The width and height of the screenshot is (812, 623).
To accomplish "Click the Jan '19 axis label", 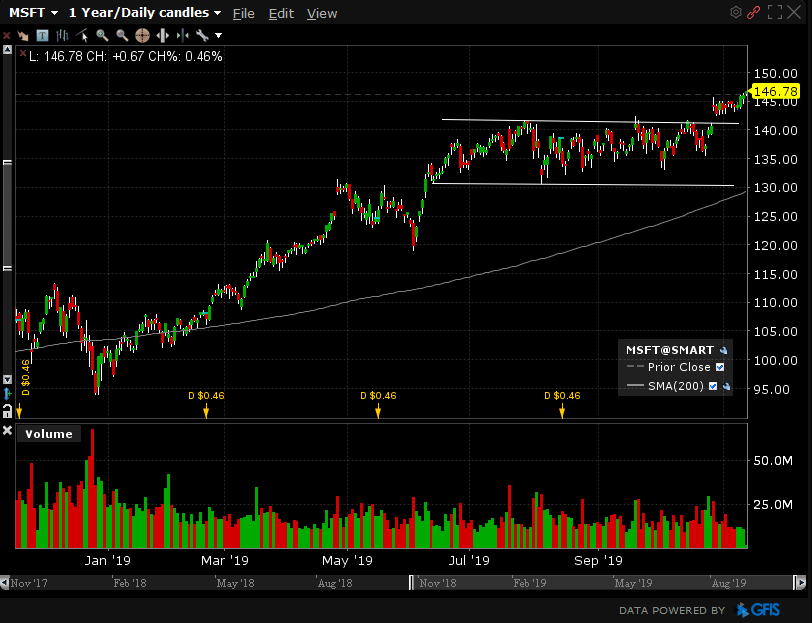I will click(x=108, y=560).
